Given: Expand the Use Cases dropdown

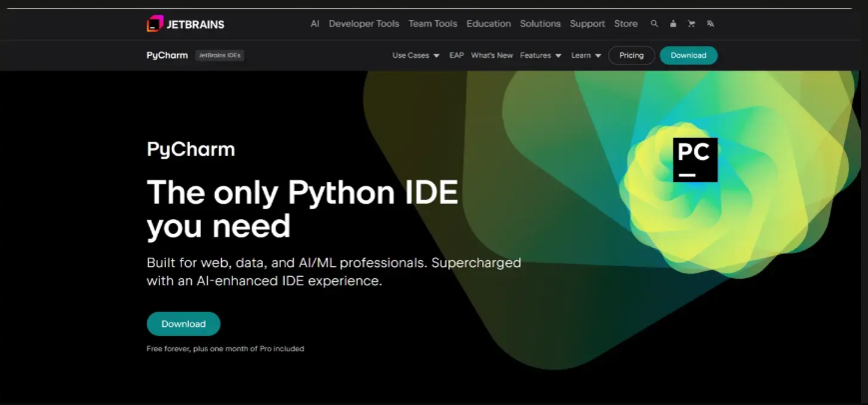Looking at the screenshot, I should (x=416, y=56).
